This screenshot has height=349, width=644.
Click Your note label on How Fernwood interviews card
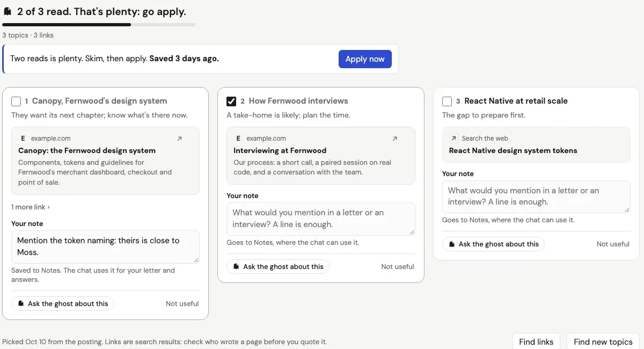pos(243,196)
